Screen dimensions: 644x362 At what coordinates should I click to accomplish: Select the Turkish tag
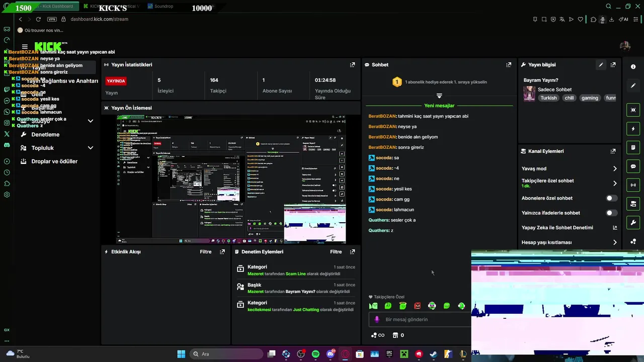tap(548, 98)
